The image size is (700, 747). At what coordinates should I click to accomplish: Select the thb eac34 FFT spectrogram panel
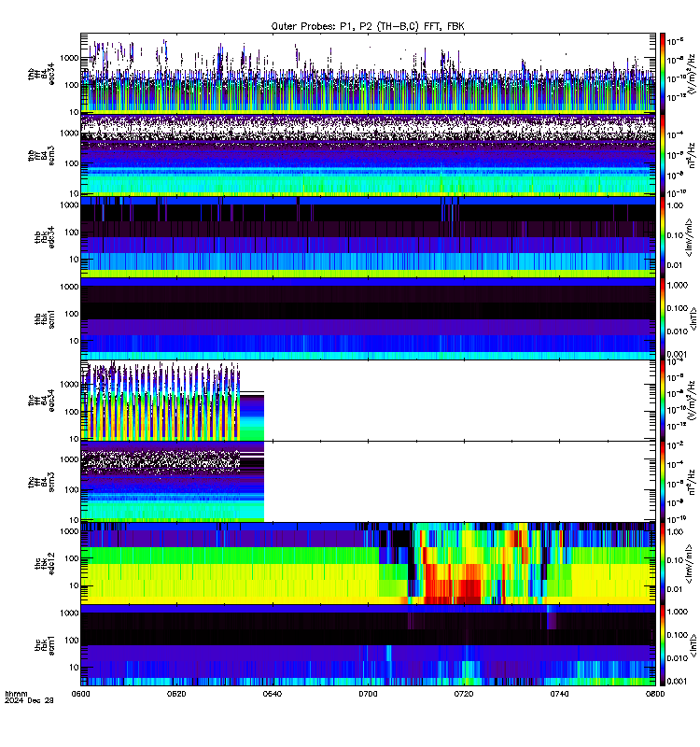point(368,74)
